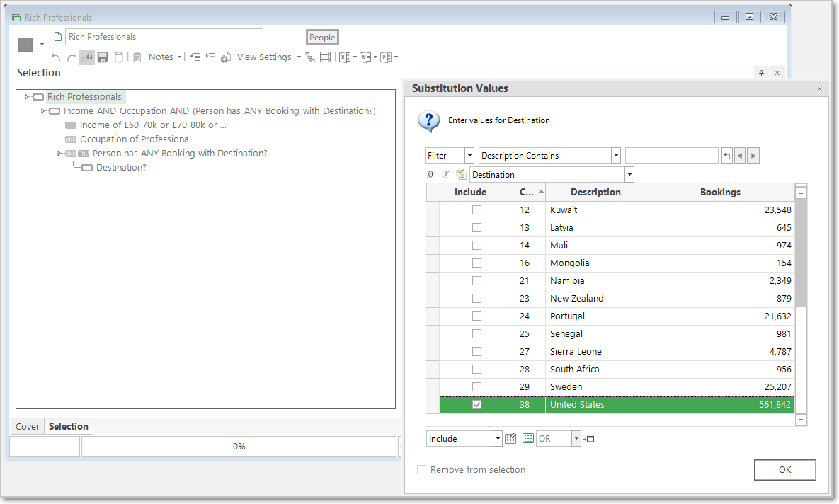This screenshot has width=839, height=504.
Task: Open the Notes dropdown arrow
Action: click(179, 57)
